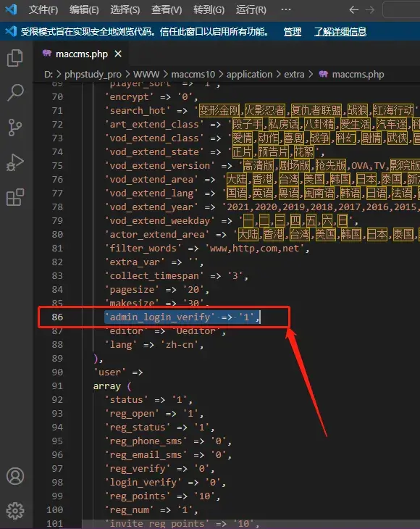Click the VS Code logo in title bar
This screenshot has height=529, width=420.
[11, 9]
